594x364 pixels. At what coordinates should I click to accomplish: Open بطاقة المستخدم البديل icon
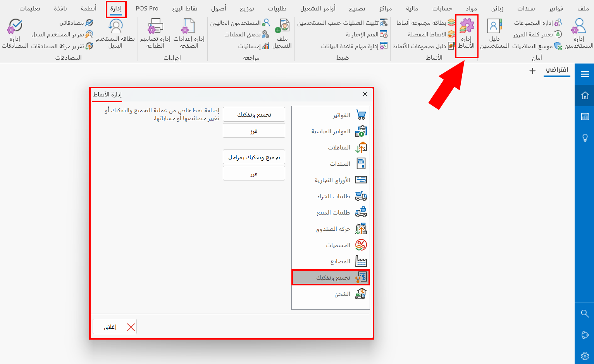(115, 34)
